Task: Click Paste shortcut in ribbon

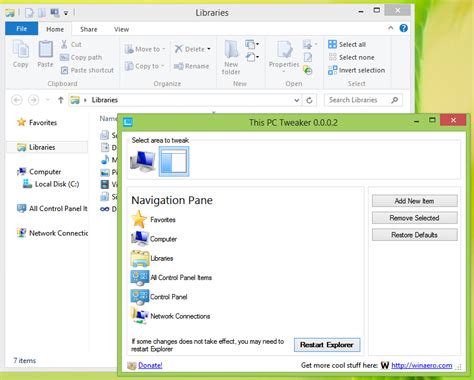Action: pyautogui.click(x=87, y=70)
